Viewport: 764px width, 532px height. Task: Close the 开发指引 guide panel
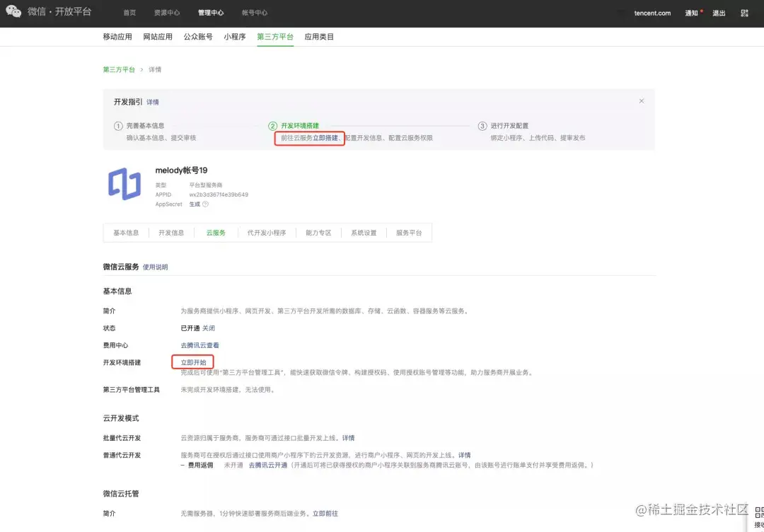641,101
